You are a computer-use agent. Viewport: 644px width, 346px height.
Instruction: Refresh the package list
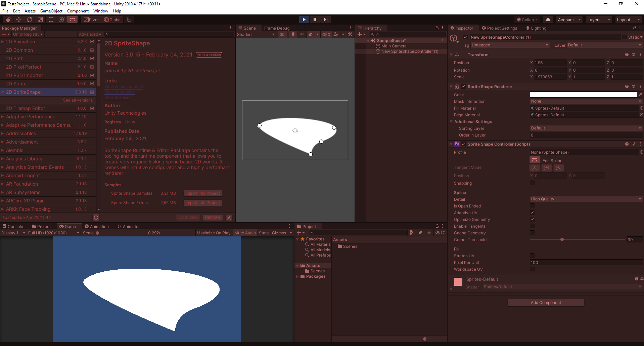[x=96, y=218]
